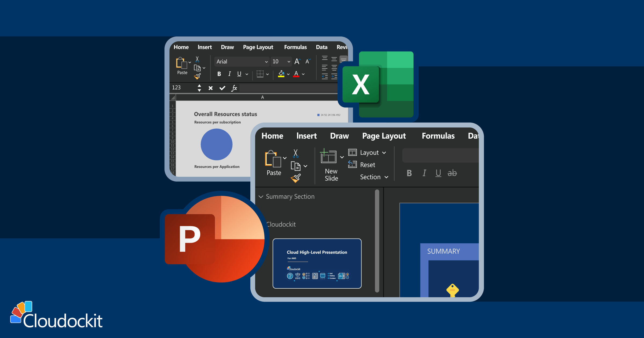Click the Cut scissors icon in Excel
This screenshot has height=338, width=644.
(197, 59)
